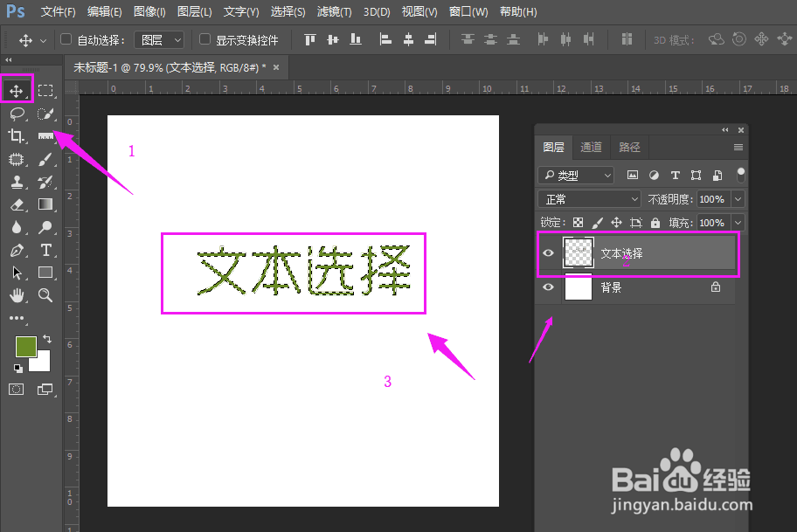Viewport: 797px width, 532px height.
Task: Swap foreground and background colors
Action: point(47,338)
